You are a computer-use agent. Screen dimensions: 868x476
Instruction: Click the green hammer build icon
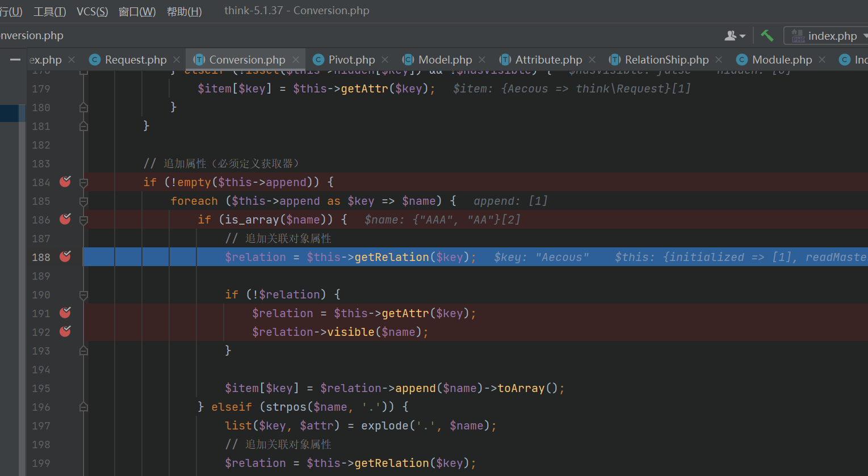click(767, 35)
